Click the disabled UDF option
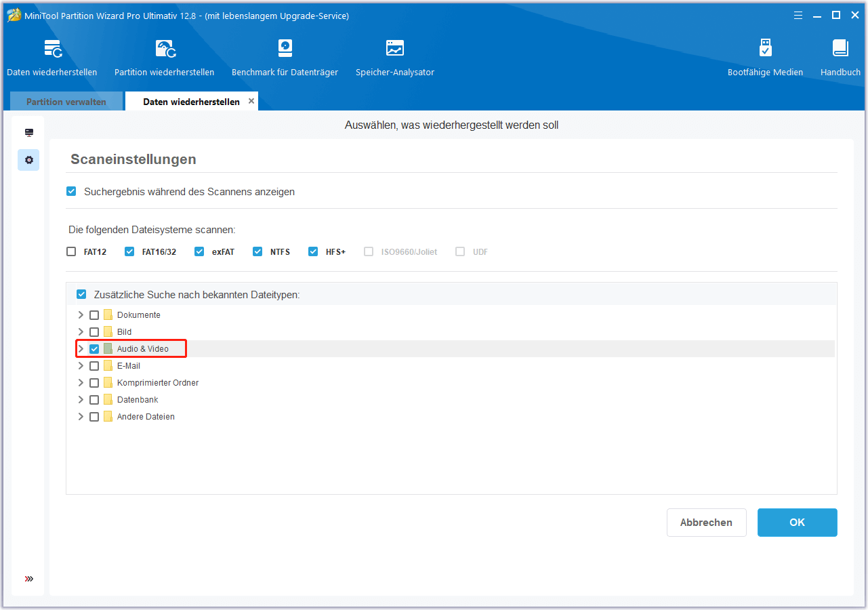This screenshot has height=610, width=868. (472, 251)
